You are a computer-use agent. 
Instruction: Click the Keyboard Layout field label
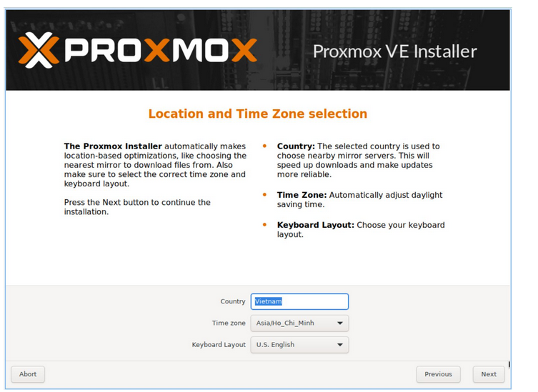[x=219, y=345]
